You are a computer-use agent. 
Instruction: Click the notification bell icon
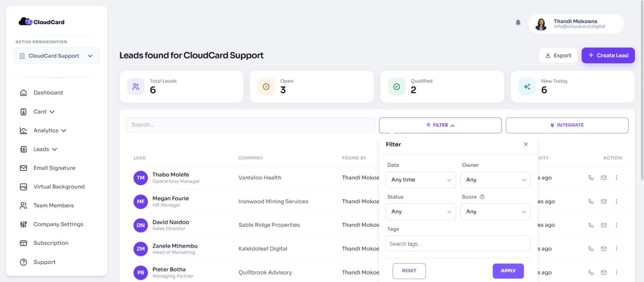518,23
